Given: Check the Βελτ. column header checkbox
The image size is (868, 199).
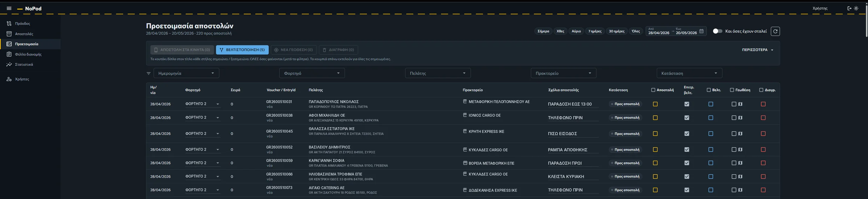Looking at the screenshot, I should 709,90.
